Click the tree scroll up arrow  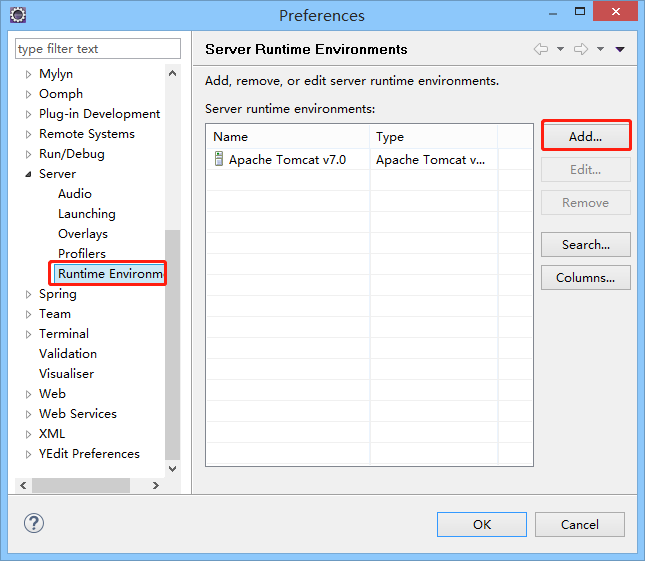[172, 73]
